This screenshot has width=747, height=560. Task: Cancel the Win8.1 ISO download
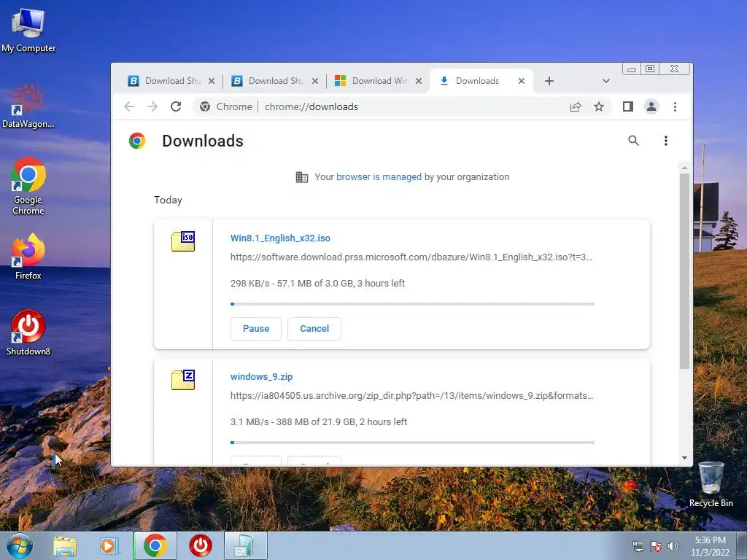(x=314, y=329)
